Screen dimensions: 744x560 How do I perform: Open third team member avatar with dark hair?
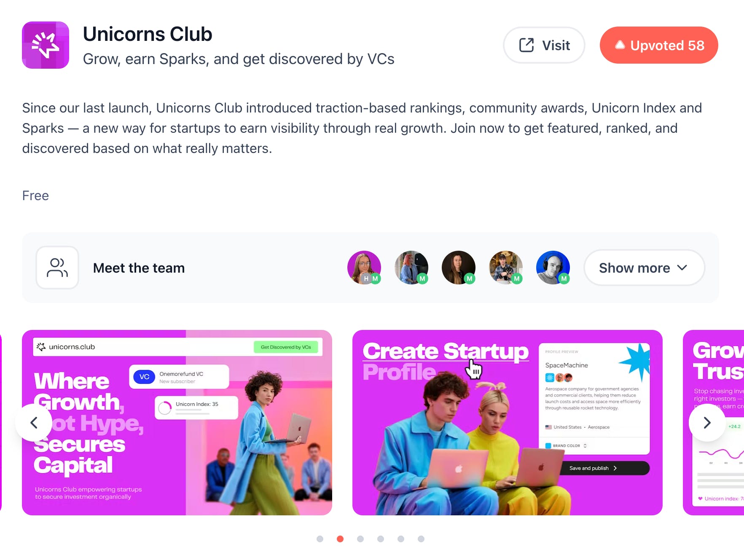(x=459, y=268)
